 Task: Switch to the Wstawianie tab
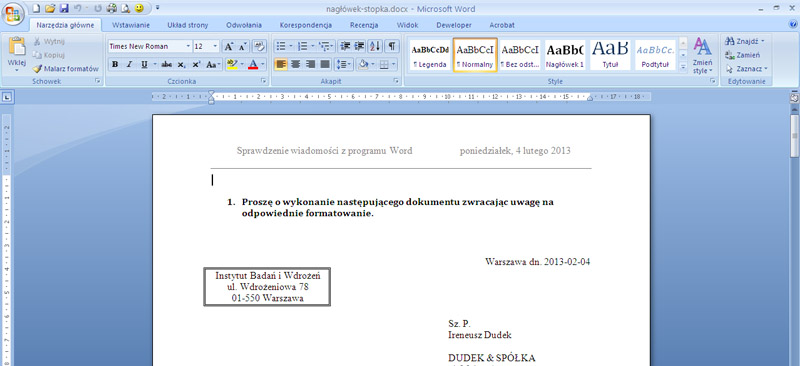(131, 25)
